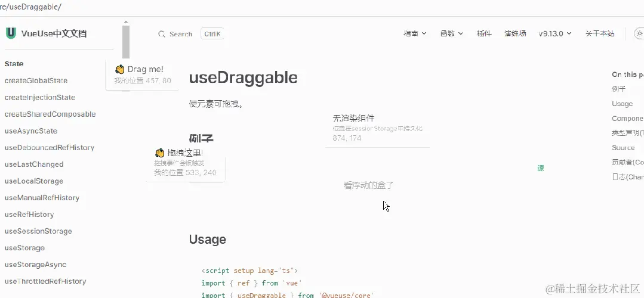The width and height of the screenshot is (644, 298).
Task: Jump to 日志 changelog in page outline
Action: (x=628, y=177)
